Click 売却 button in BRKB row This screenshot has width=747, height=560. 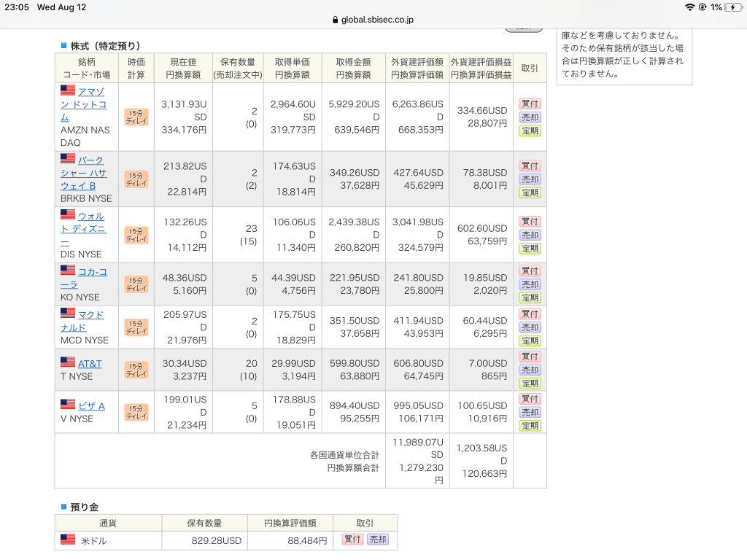(x=530, y=179)
